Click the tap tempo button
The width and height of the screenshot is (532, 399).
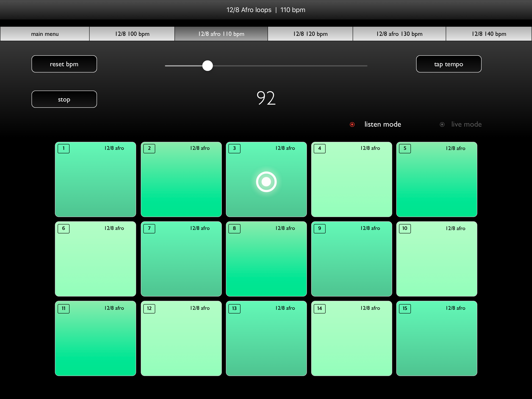tap(448, 64)
